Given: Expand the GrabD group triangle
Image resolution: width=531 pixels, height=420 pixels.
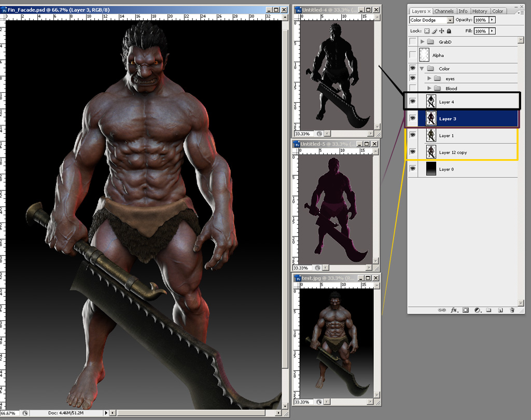Looking at the screenshot, I should tap(422, 41).
